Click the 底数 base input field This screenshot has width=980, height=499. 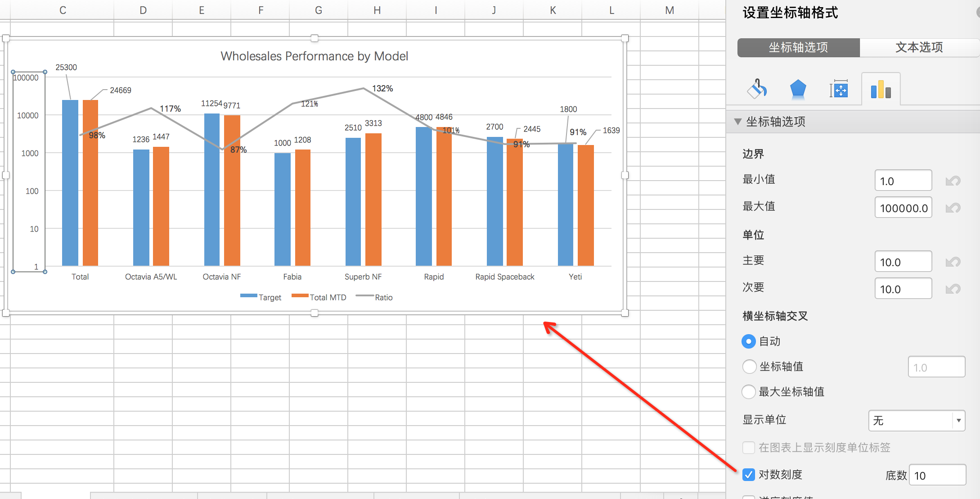pos(937,476)
